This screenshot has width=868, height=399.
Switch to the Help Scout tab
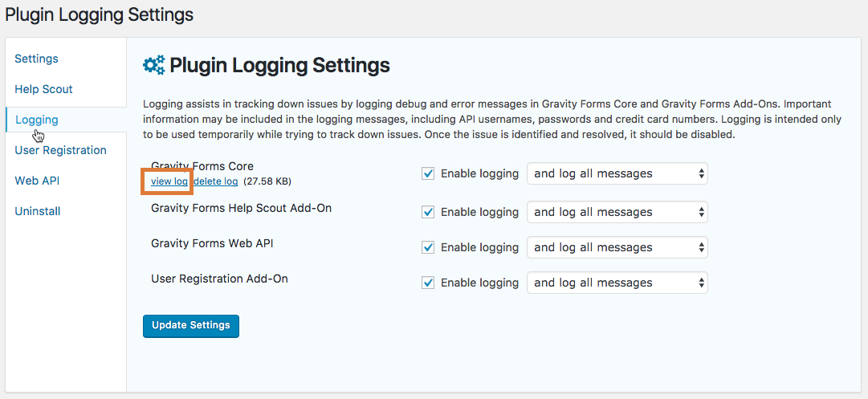(x=43, y=89)
